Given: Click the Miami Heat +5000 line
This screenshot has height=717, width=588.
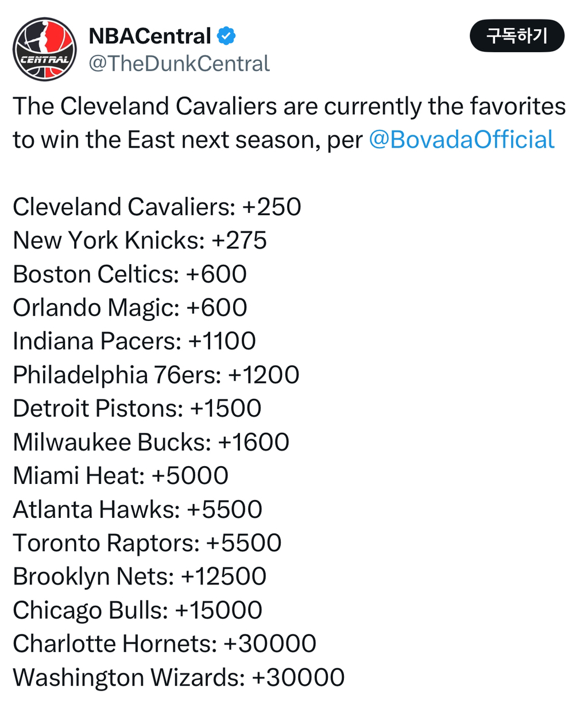Looking at the screenshot, I should click(121, 476).
